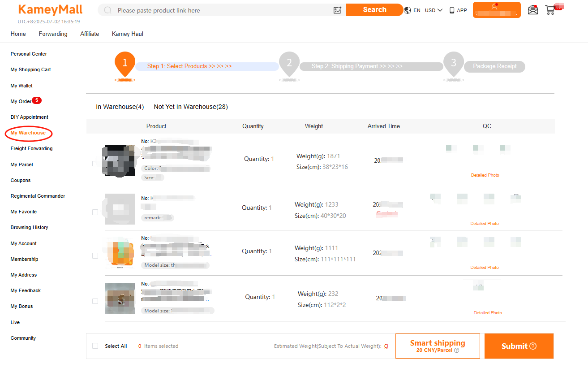The height and width of the screenshot is (368, 588).
Task: Open My Warehouse in sidebar
Action: click(28, 133)
